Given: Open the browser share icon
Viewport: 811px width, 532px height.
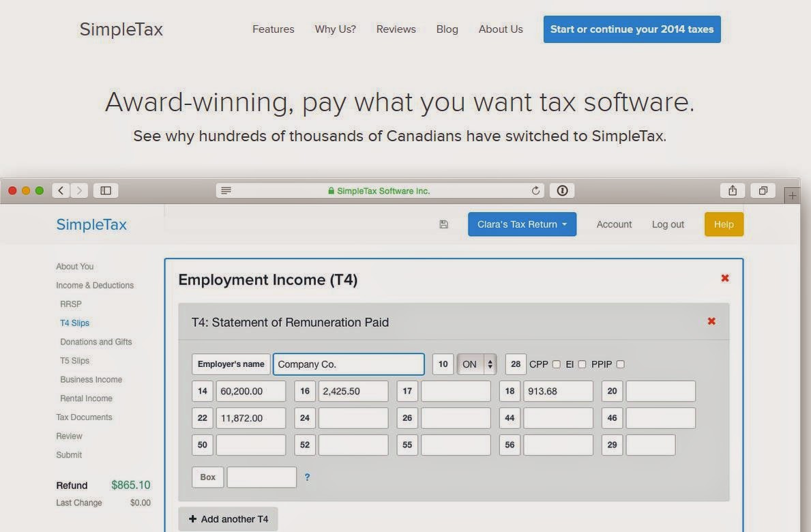Looking at the screenshot, I should pyautogui.click(x=733, y=191).
